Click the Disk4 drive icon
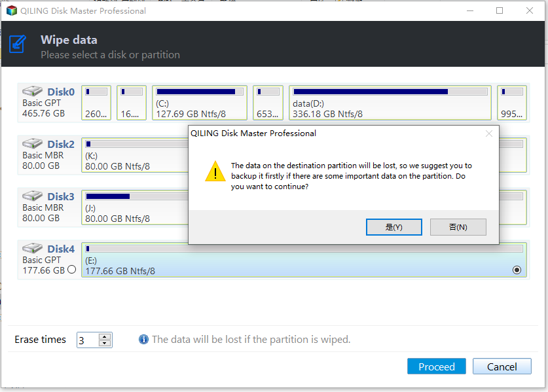The image size is (548, 392). (x=32, y=249)
